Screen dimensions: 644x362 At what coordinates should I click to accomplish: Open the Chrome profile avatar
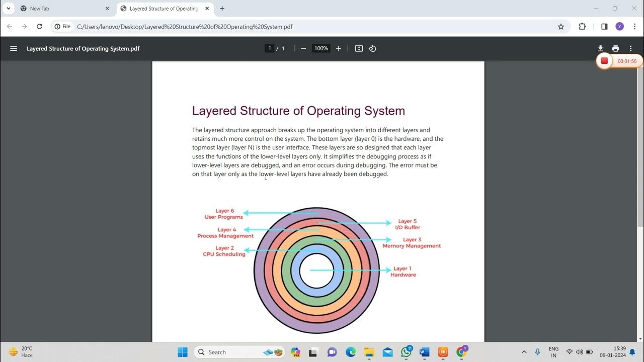tap(619, 27)
